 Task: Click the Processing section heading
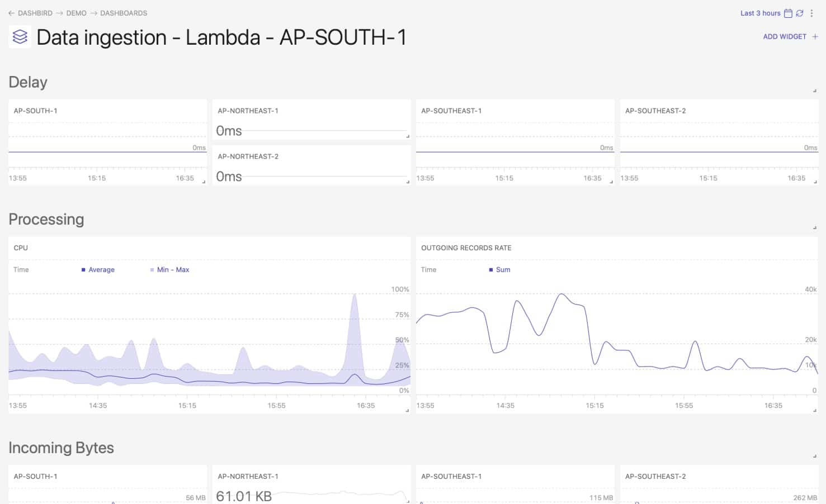point(46,219)
